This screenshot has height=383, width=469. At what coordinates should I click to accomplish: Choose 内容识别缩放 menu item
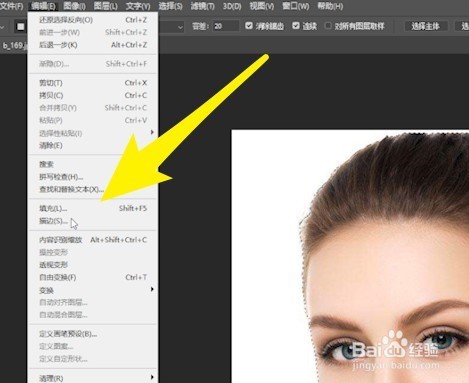pyautogui.click(x=93, y=240)
